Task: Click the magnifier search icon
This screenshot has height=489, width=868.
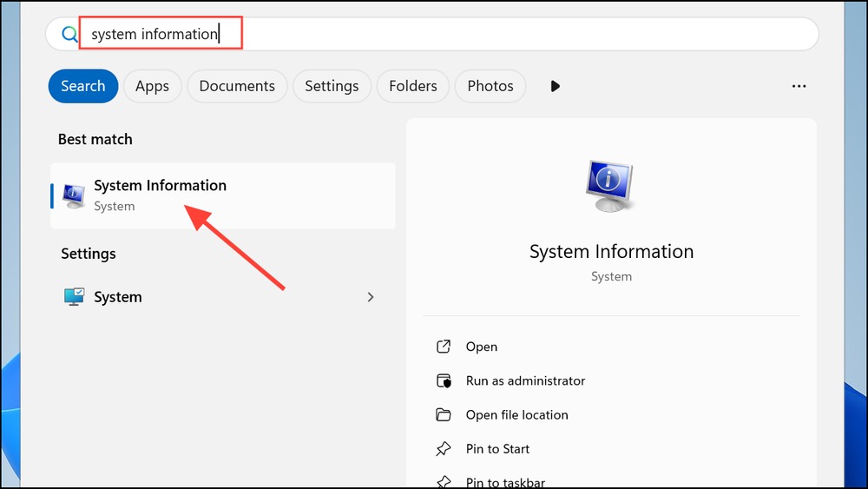Action: (69, 35)
